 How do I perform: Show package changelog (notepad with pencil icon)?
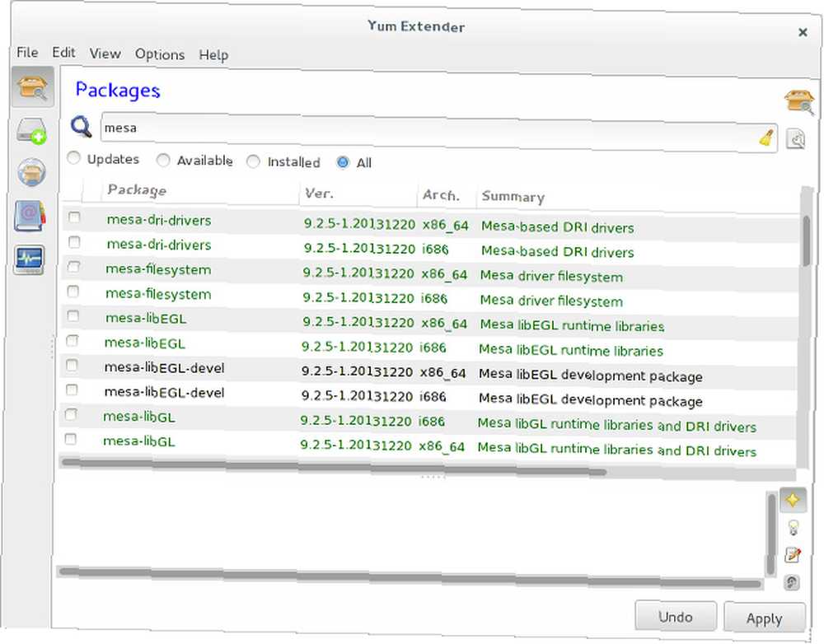coord(793,555)
